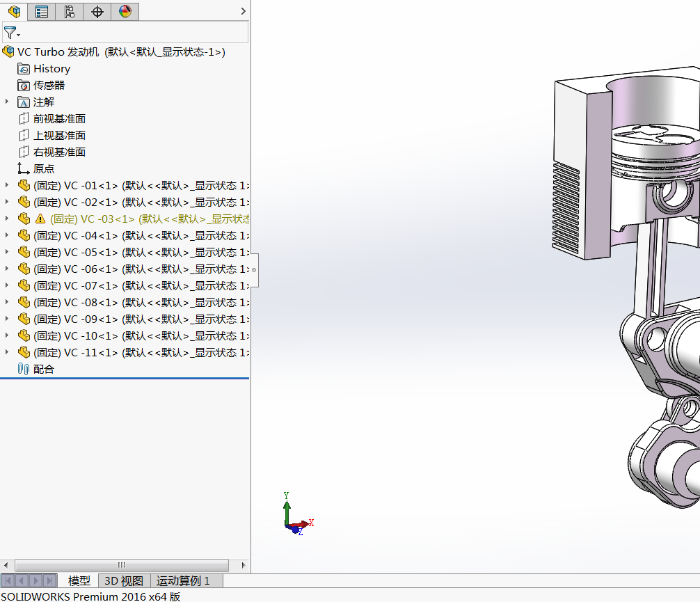Select the VC -03<1> warning component text

[150, 219]
